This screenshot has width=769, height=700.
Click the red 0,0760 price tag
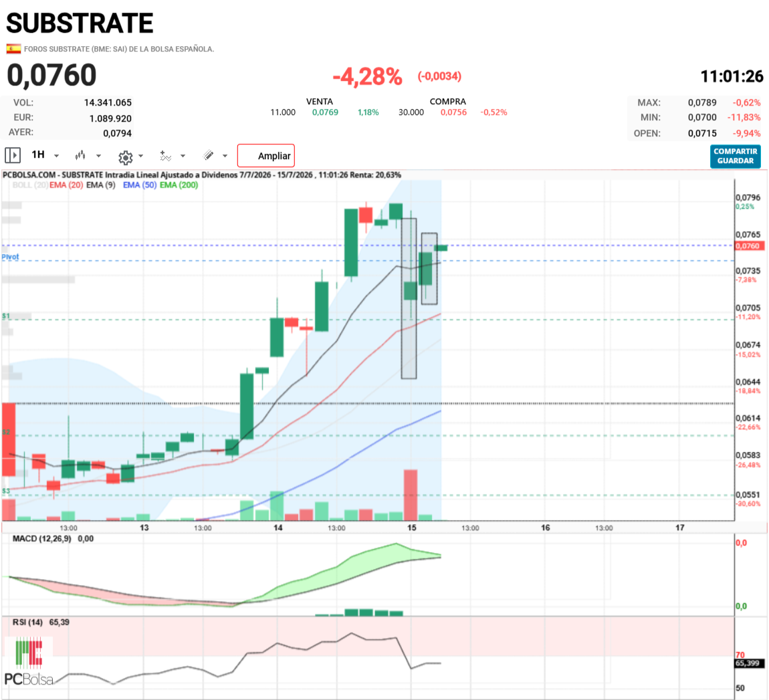pyautogui.click(x=749, y=245)
